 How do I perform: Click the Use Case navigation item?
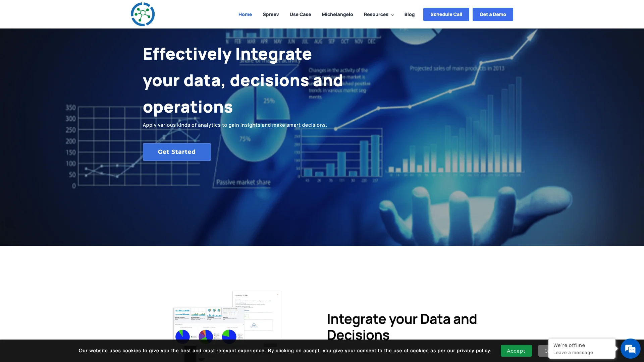[300, 14]
